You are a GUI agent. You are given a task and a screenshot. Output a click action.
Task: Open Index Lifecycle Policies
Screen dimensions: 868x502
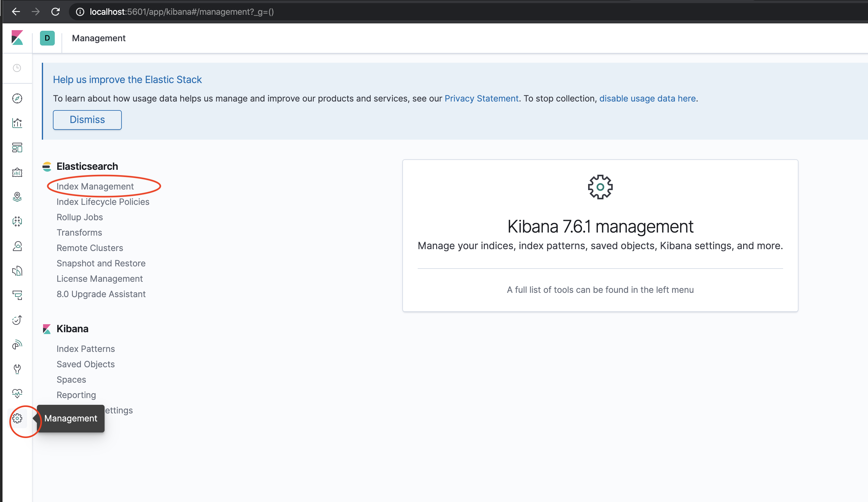(103, 202)
